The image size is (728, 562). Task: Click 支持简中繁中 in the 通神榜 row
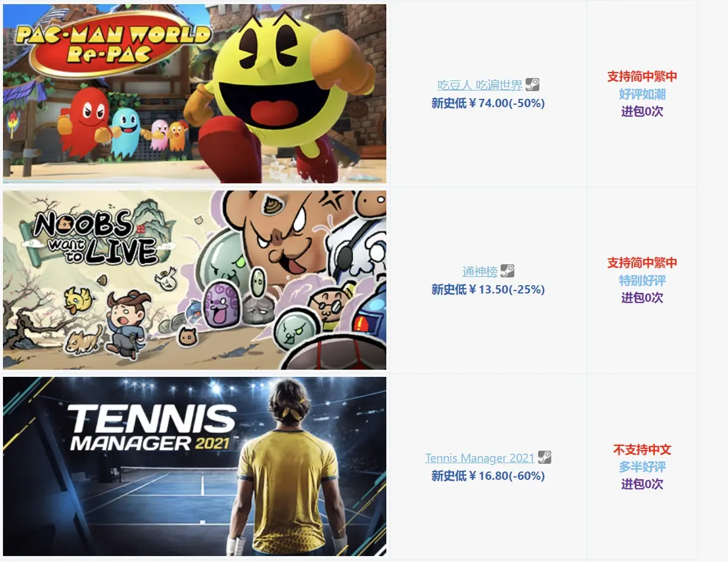tap(642, 263)
